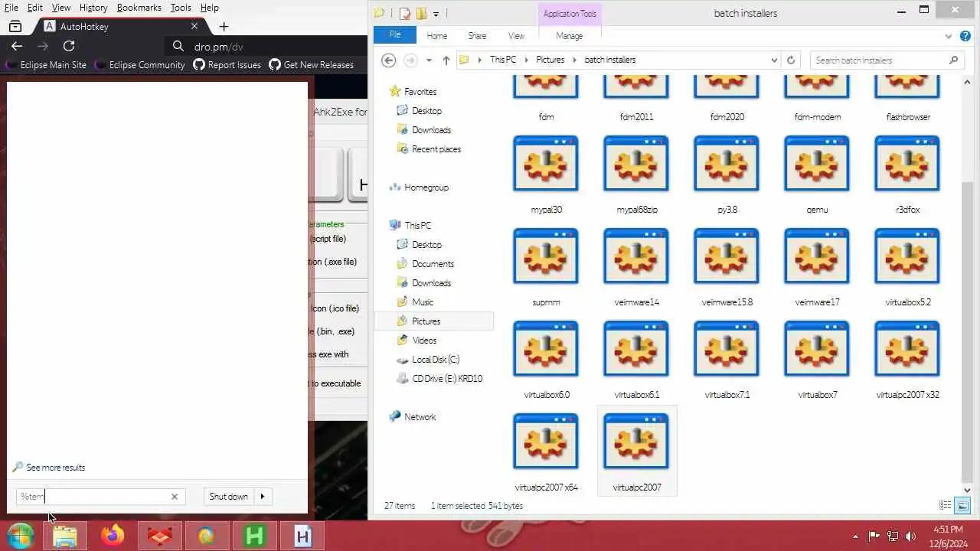The width and height of the screenshot is (980, 551).
Task: Open the Explorer Home ribbon tab
Action: pyautogui.click(x=437, y=36)
